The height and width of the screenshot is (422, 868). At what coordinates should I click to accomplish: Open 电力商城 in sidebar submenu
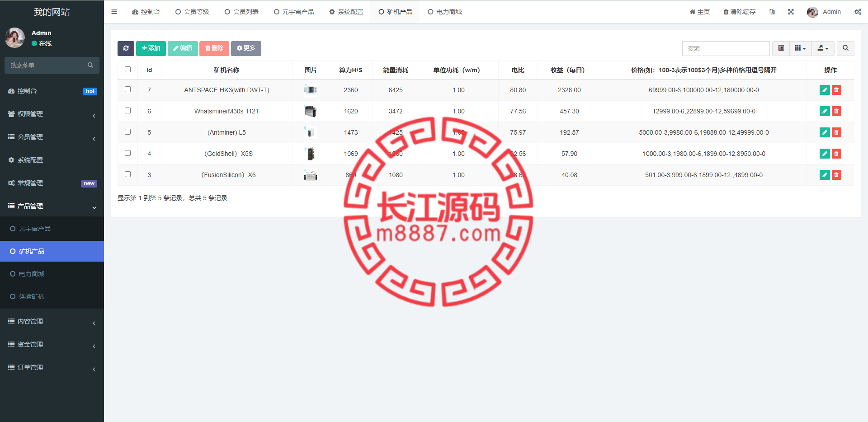[52, 274]
